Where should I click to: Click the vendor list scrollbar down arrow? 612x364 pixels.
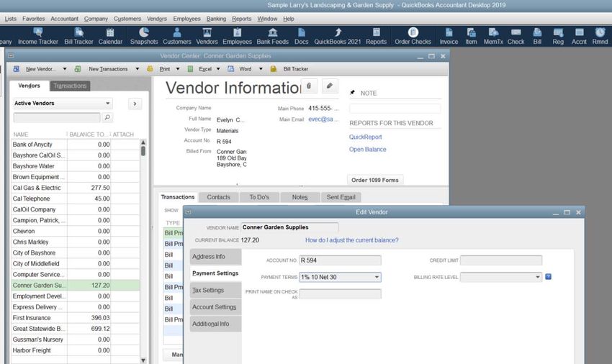click(x=143, y=360)
